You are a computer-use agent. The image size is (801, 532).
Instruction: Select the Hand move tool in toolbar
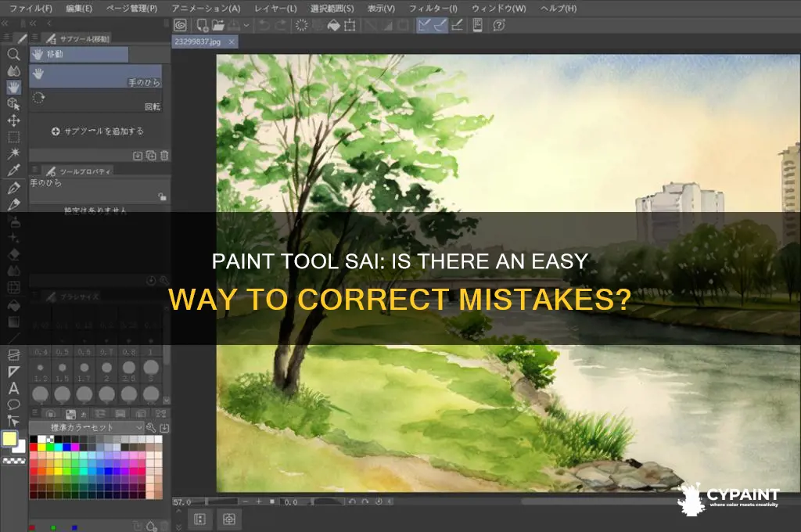click(14, 88)
